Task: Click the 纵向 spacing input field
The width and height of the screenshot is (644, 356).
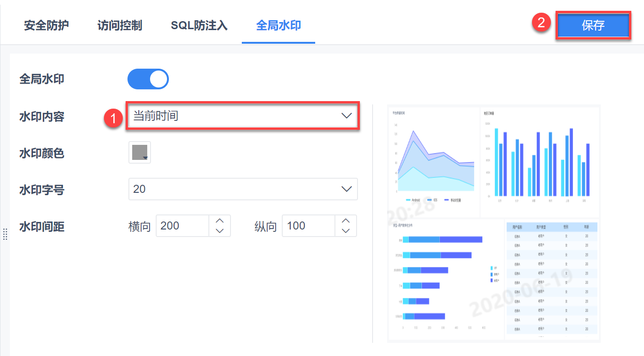Action: tap(308, 226)
